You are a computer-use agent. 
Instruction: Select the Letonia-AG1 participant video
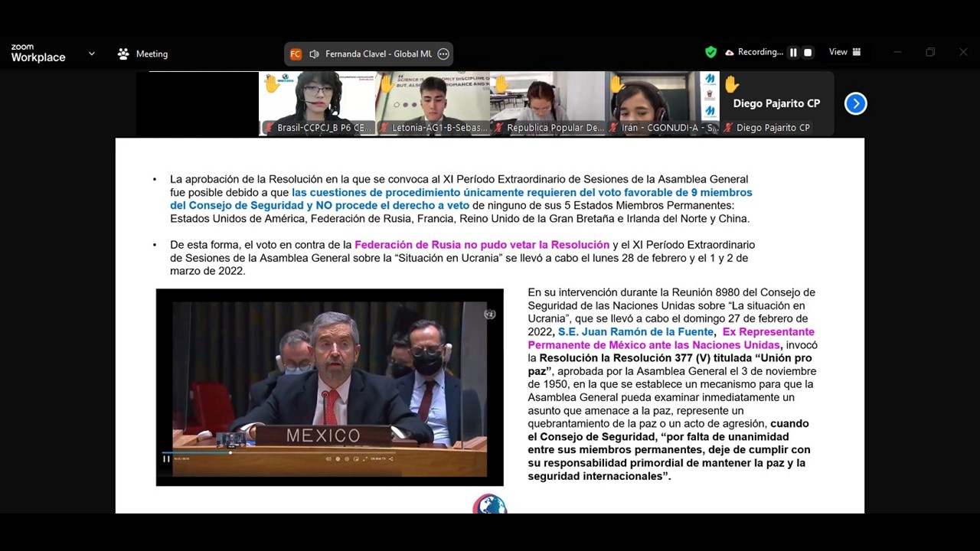click(x=433, y=103)
